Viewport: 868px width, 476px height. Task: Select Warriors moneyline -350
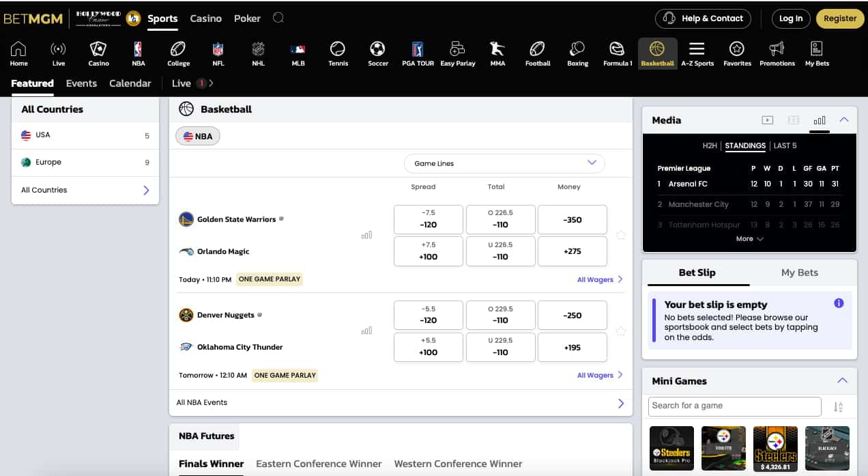pyautogui.click(x=573, y=219)
